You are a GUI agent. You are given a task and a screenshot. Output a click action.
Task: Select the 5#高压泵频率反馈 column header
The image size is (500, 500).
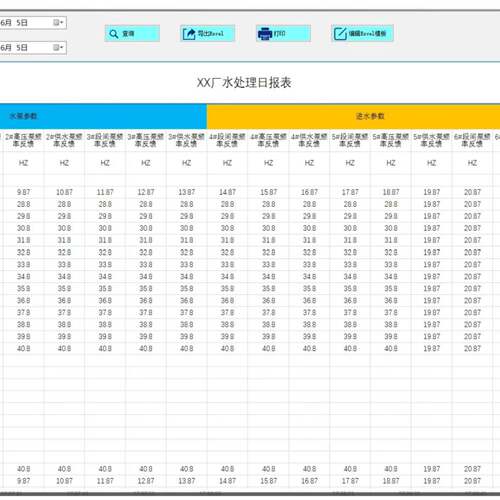(391, 140)
